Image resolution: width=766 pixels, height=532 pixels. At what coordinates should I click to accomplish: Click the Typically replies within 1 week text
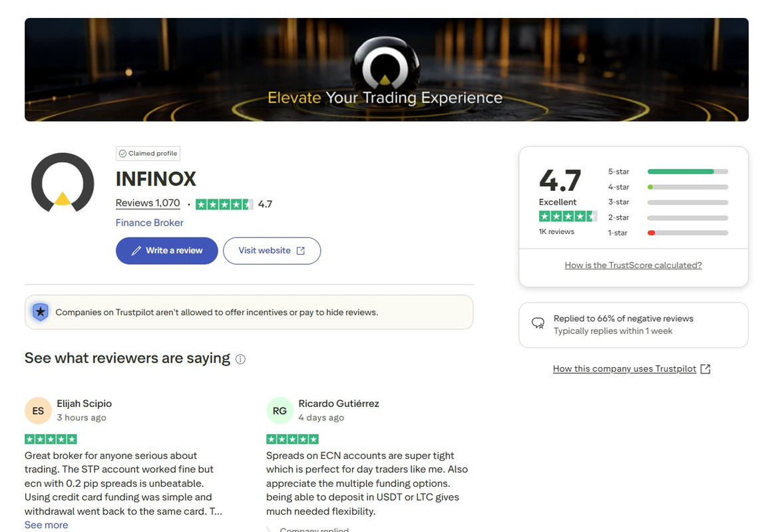coord(613,331)
